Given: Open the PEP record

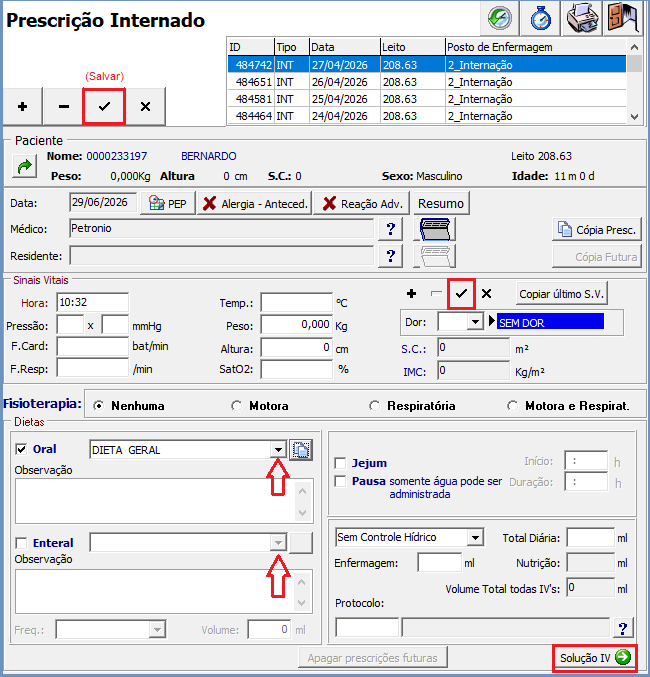Looking at the screenshot, I should (168, 203).
